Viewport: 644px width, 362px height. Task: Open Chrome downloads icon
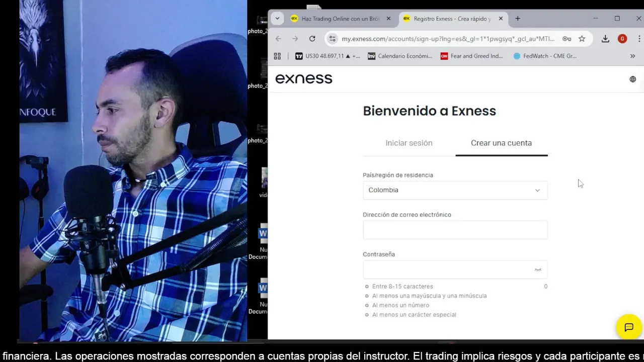pyautogui.click(x=606, y=39)
